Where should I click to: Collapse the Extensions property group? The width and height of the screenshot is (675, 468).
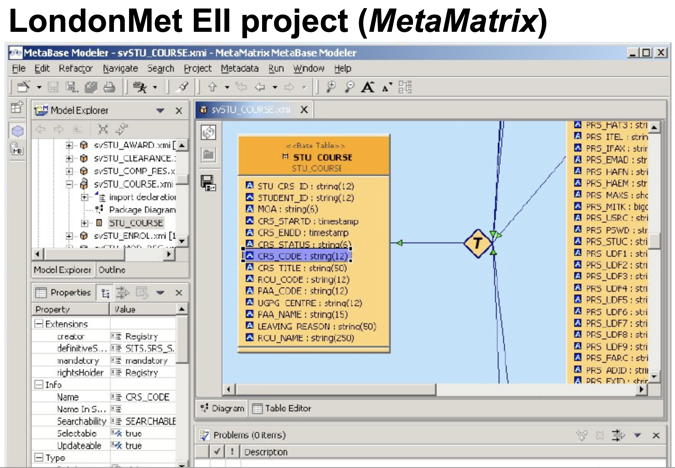tap(39, 324)
